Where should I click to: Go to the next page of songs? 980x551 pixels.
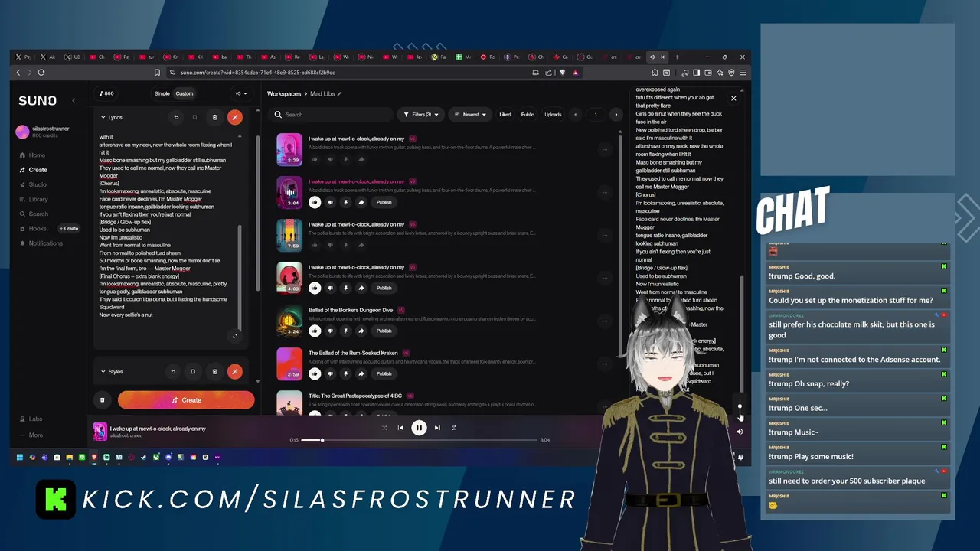(616, 115)
